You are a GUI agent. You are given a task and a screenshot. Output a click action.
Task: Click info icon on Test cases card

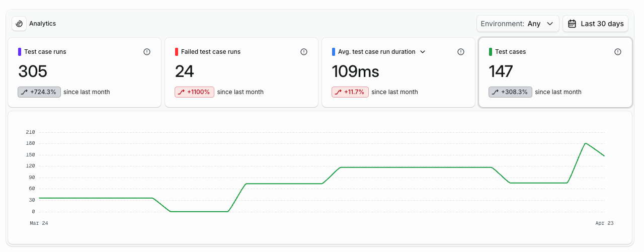pos(618,52)
